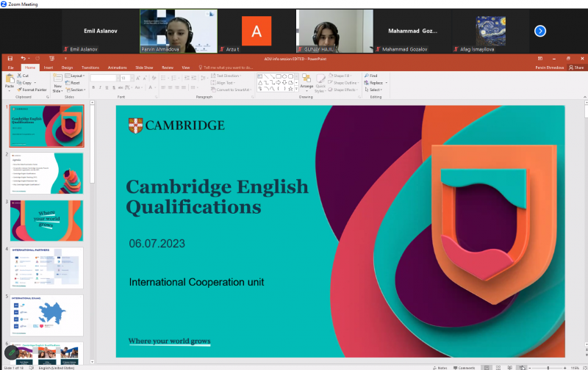
Task: Open Customize Quick Access Toolbar arrow
Action: click(65, 59)
